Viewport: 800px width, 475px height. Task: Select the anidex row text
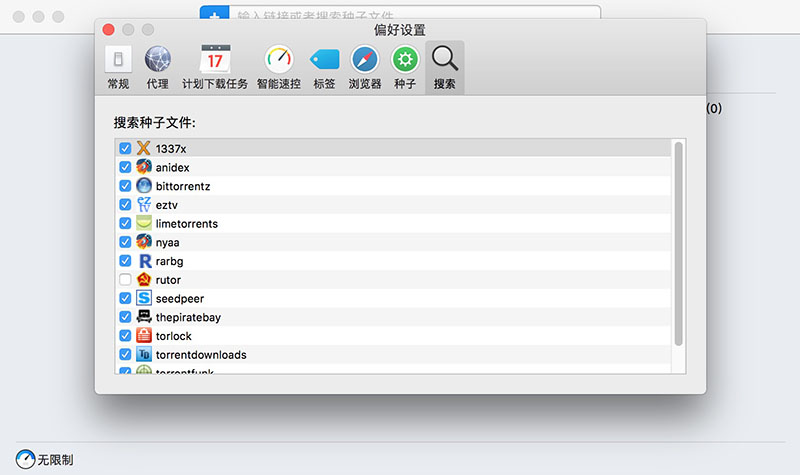point(172,167)
